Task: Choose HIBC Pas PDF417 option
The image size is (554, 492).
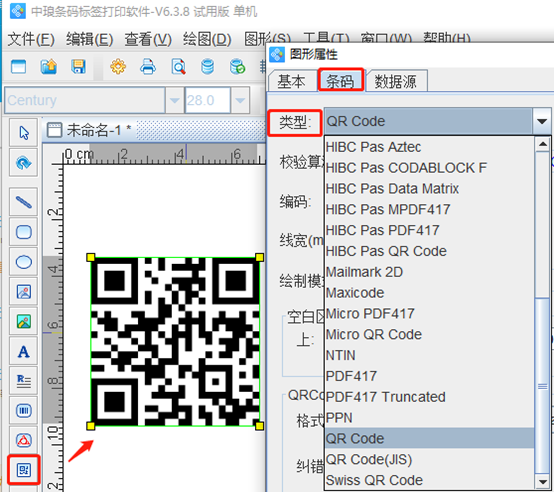Action: click(429, 230)
